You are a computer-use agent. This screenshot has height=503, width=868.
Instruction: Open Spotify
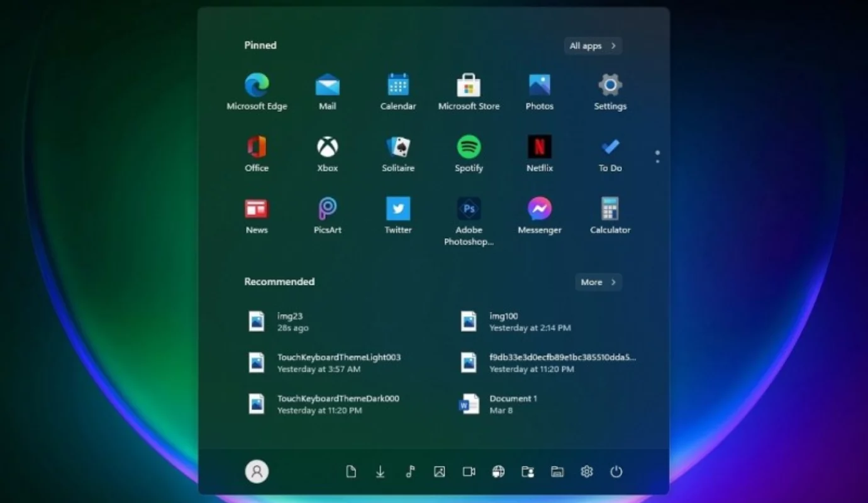click(x=469, y=153)
